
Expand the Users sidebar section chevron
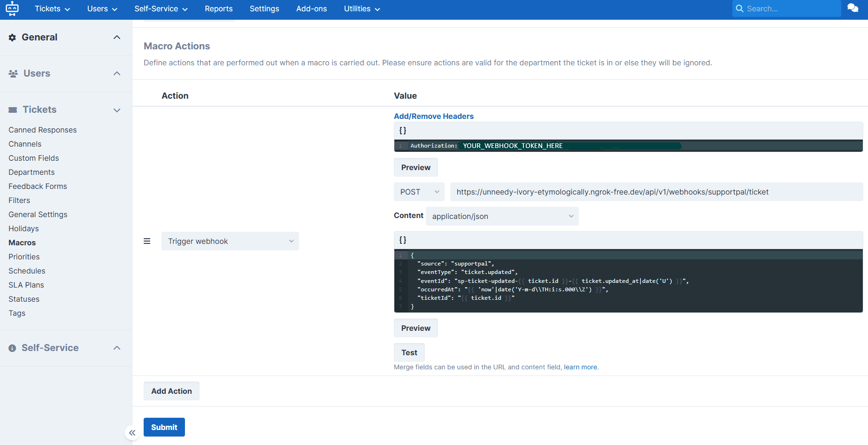[x=117, y=73]
